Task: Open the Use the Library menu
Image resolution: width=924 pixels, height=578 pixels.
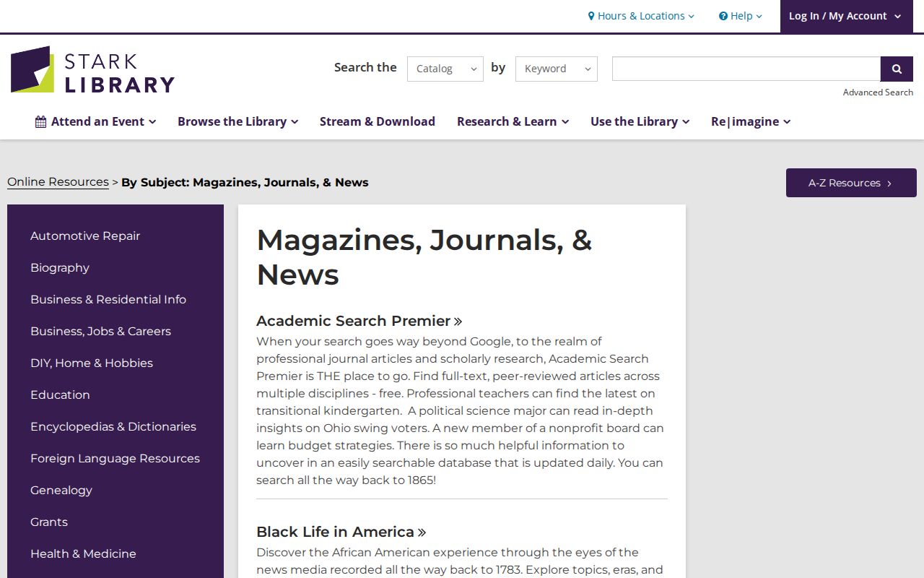Action: tap(640, 121)
